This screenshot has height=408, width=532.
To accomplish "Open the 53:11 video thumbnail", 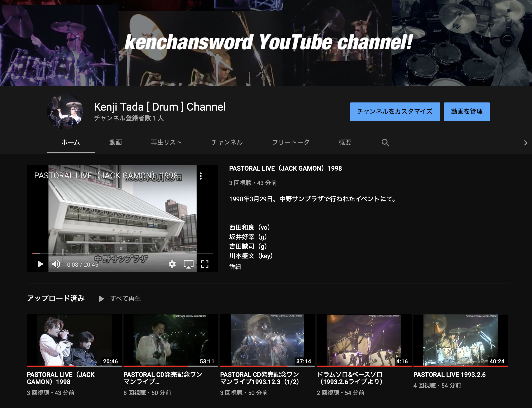I will pyautogui.click(x=171, y=340).
